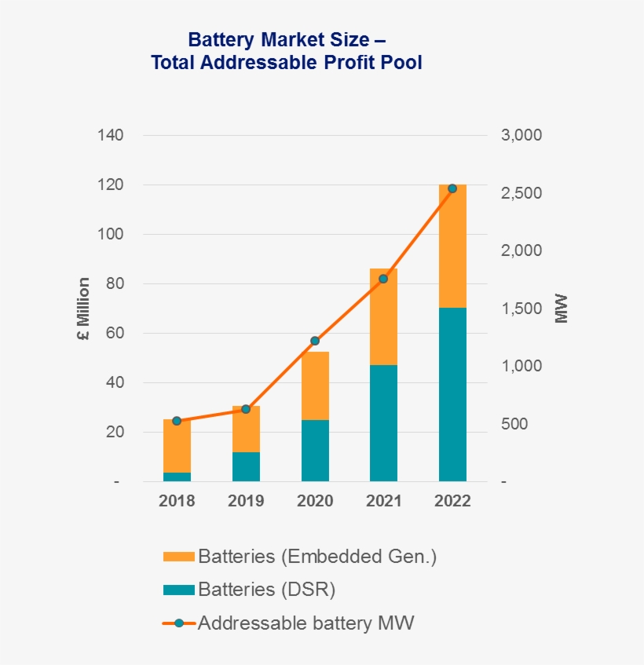Click the teal DSR bar segment for 2019
This screenshot has width=644, height=665.
[246, 466]
